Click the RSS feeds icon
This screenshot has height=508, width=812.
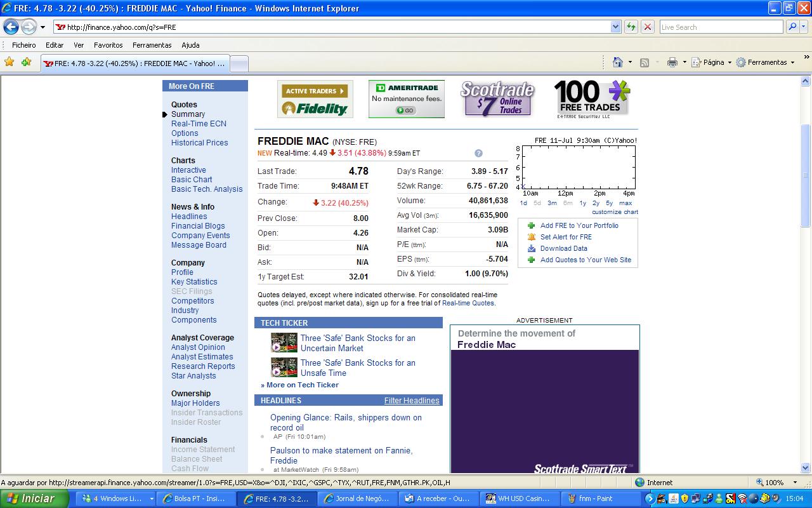tap(645, 62)
